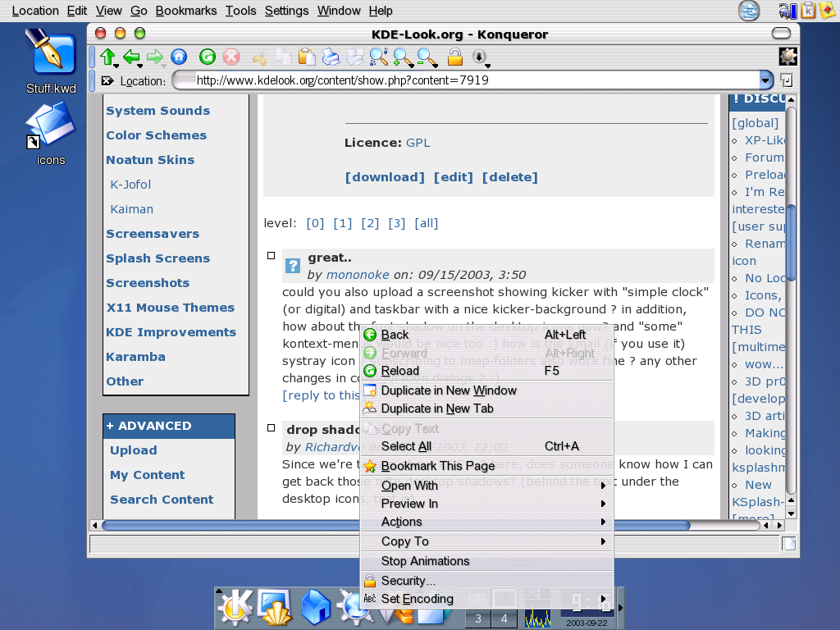Viewport: 840px width, 630px height.
Task: Click in the Location URL field
Action: [466, 80]
